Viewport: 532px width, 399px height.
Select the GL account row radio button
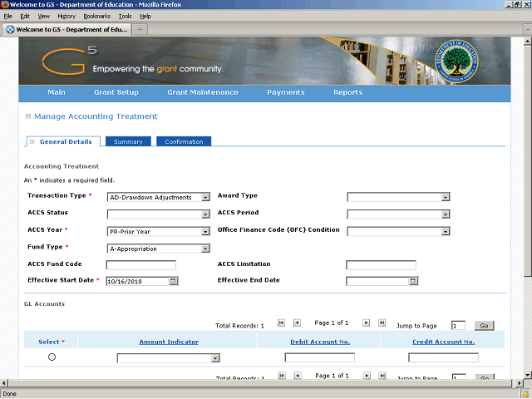pos(52,357)
